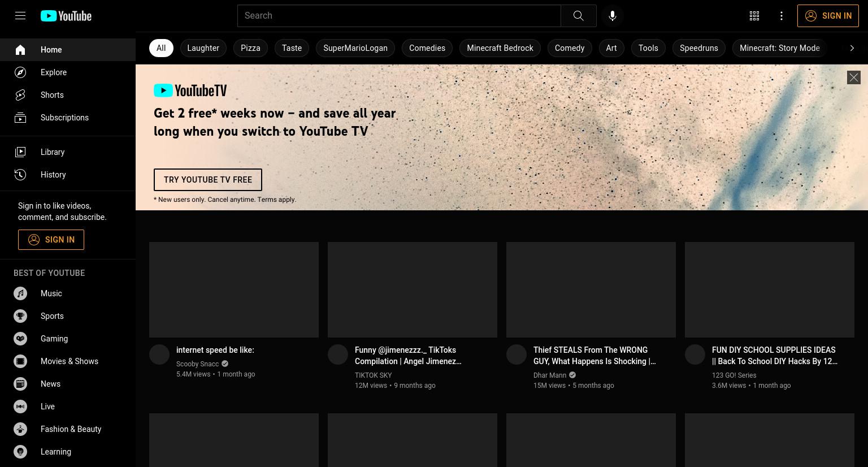Open the Dhar Mann video thumbnail
Image resolution: width=868 pixels, height=467 pixels.
point(591,290)
